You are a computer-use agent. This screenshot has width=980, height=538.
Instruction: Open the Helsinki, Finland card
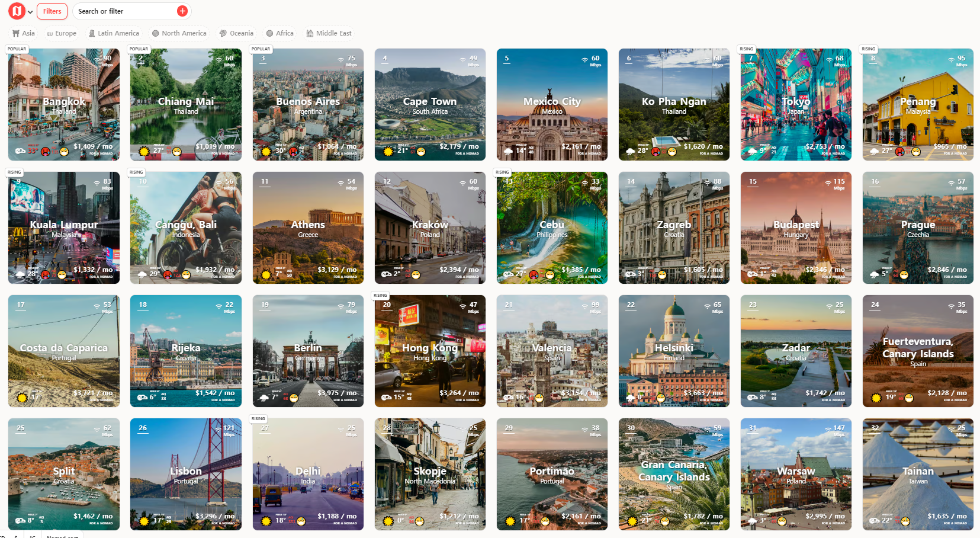pos(674,351)
